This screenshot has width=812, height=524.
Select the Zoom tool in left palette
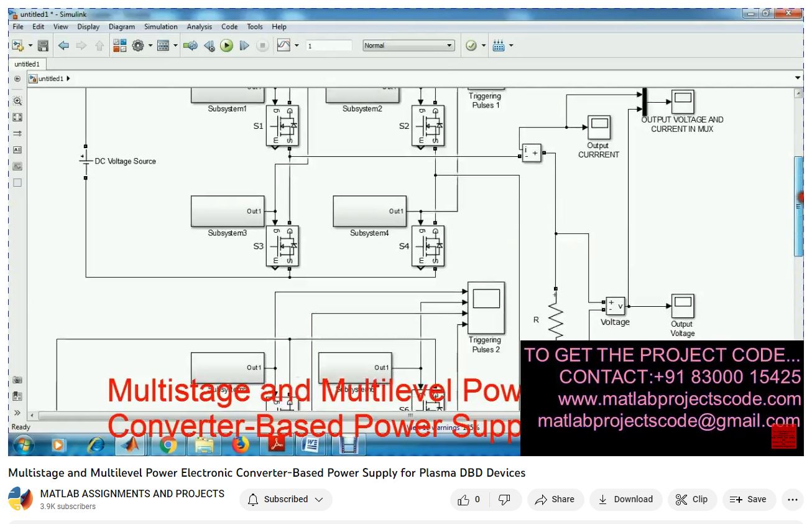[x=17, y=101]
